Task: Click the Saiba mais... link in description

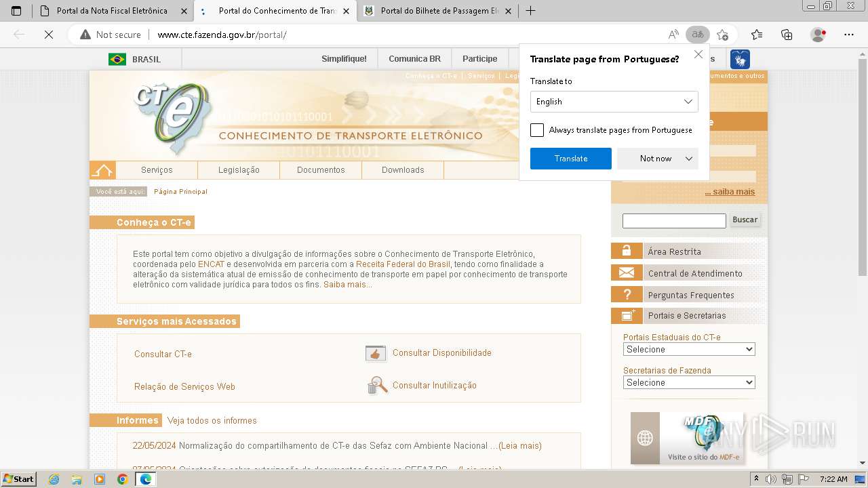Action: click(x=348, y=285)
